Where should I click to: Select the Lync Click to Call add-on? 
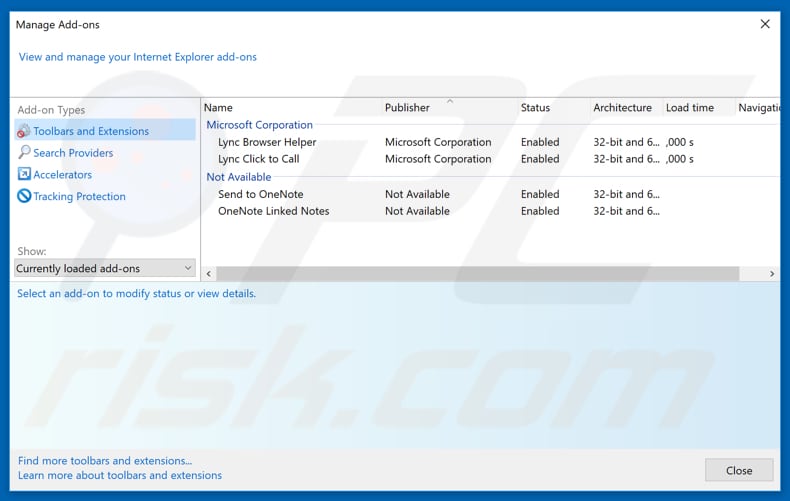tap(258, 159)
